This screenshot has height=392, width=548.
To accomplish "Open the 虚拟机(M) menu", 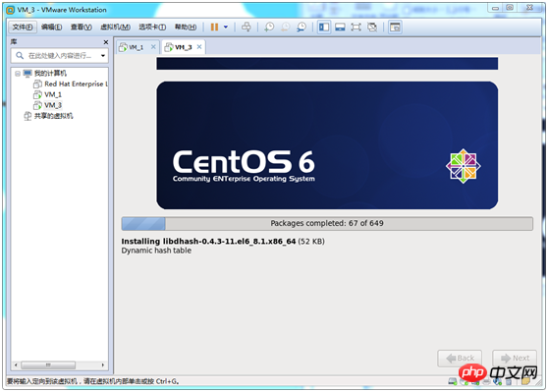I will [115, 27].
